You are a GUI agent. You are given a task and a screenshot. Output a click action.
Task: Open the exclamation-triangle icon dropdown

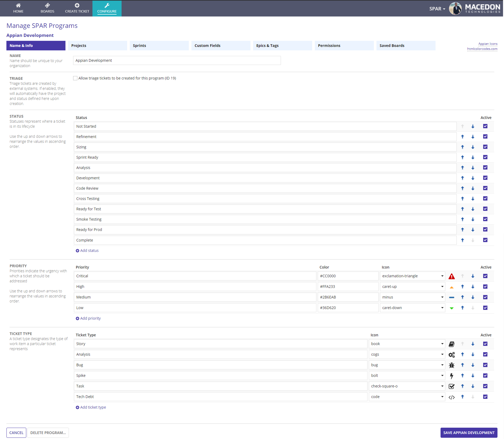pos(412,276)
